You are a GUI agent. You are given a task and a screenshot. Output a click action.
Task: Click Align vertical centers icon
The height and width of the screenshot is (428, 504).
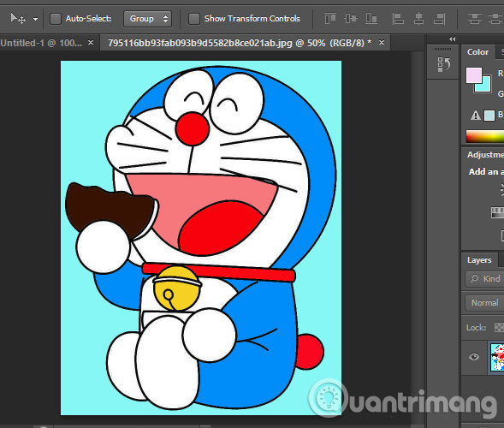point(351,19)
